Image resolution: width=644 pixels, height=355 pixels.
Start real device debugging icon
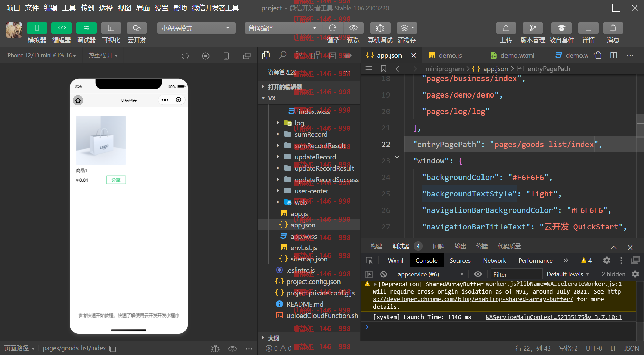380,28
